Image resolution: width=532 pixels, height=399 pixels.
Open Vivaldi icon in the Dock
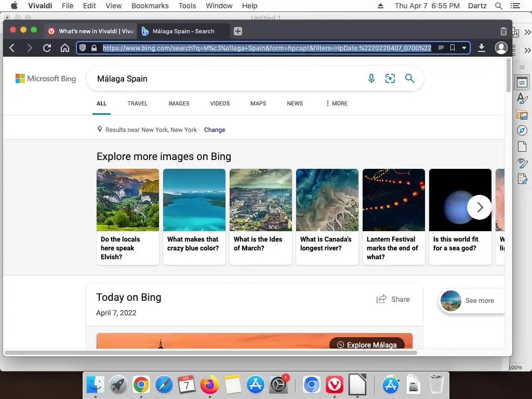(x=335, y=385)
